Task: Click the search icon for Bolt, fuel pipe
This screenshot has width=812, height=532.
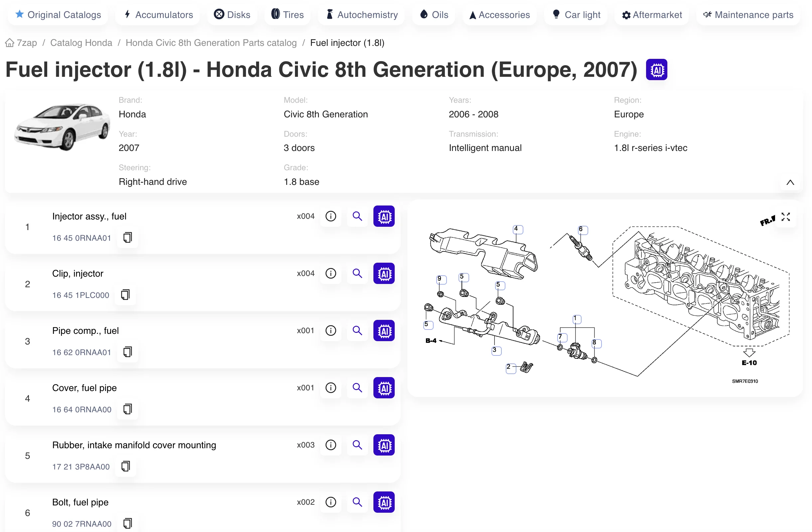Action: pos(357,502)
